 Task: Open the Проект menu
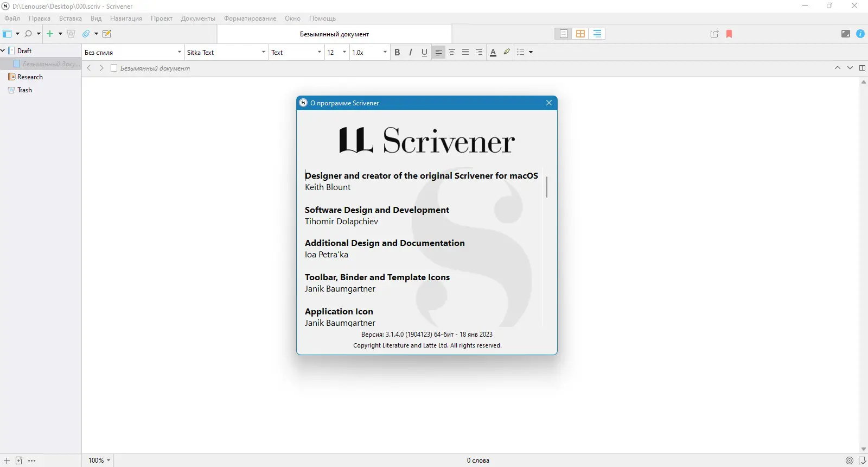pos(162,18)
